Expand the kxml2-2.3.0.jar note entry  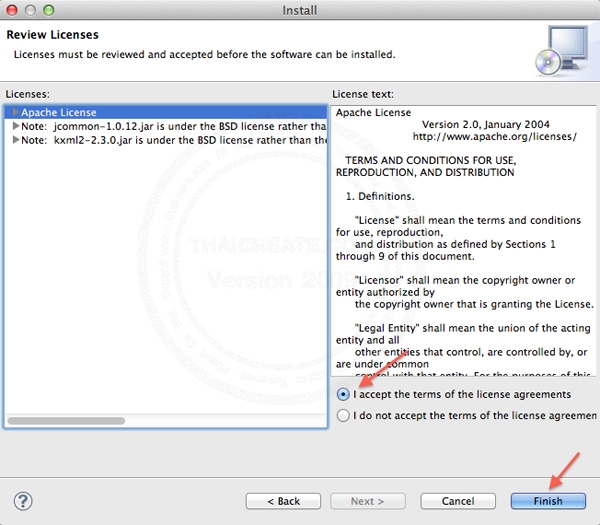click(x=16, y=140)
